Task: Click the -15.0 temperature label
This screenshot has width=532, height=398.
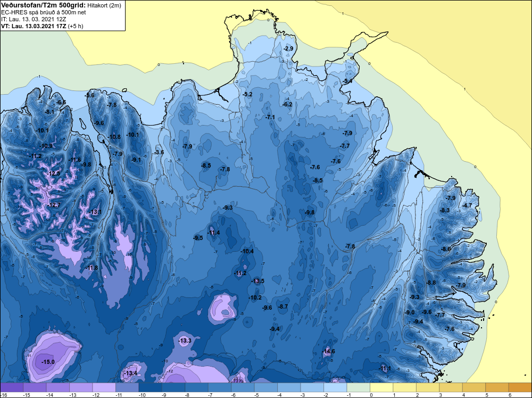Action: [x=48, y=362]
